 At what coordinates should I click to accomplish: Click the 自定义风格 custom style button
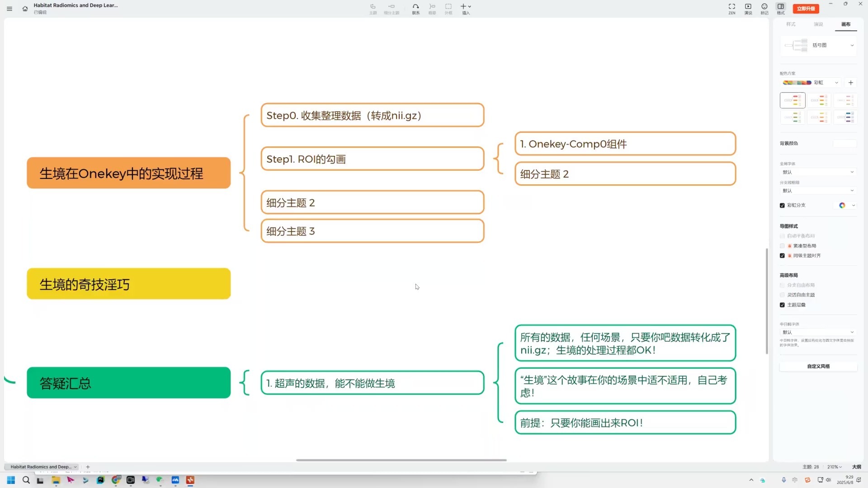818,366
